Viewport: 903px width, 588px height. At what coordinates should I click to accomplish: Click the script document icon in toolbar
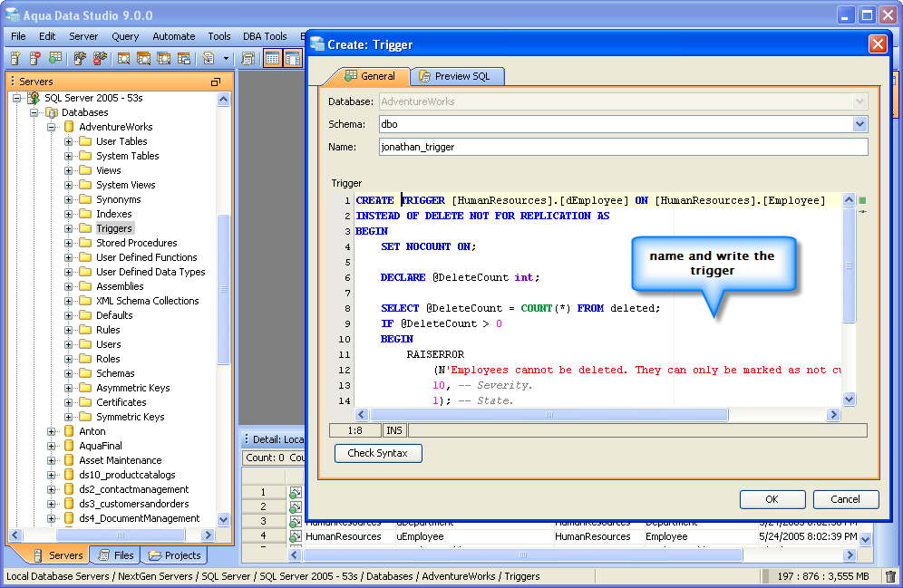208,59
